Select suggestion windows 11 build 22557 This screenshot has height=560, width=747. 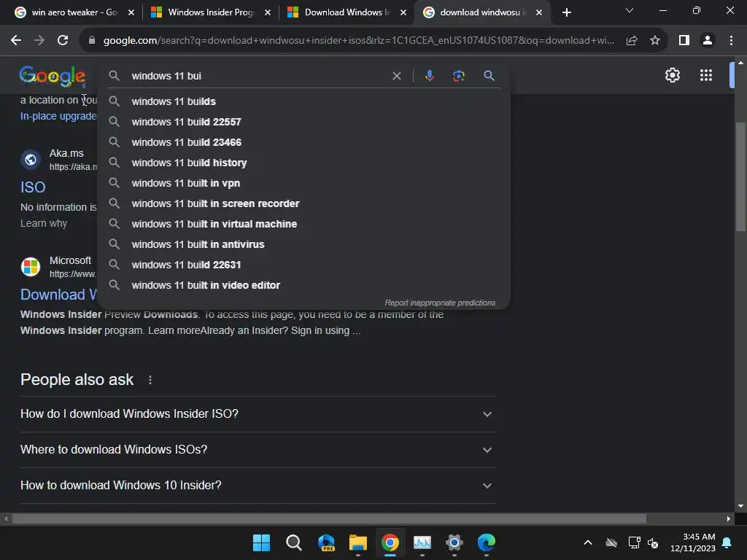[x=303, y=122]
